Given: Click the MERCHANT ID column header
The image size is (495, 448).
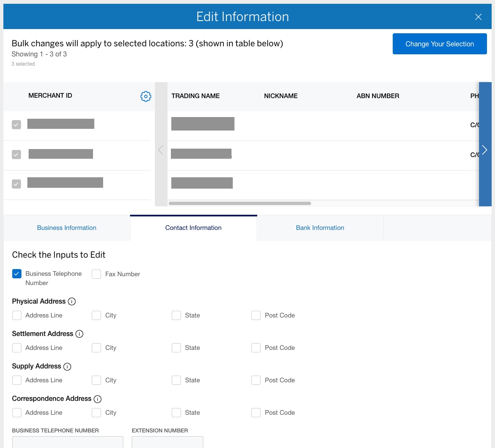Looking at the screenshot, I should [50, 96].
